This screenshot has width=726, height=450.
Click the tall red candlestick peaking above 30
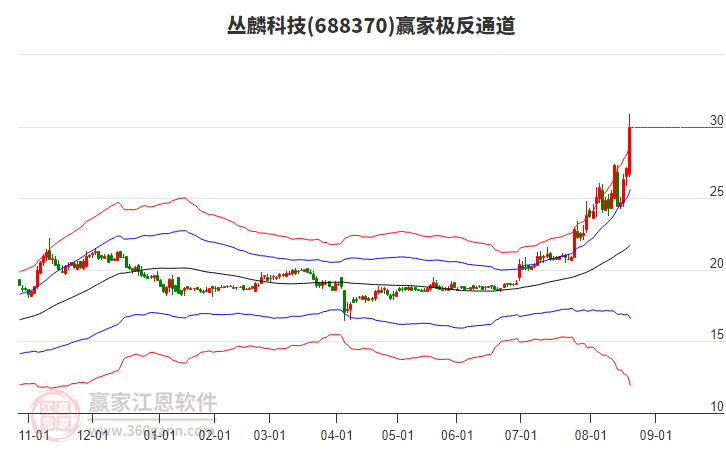(x=629, y=144)
